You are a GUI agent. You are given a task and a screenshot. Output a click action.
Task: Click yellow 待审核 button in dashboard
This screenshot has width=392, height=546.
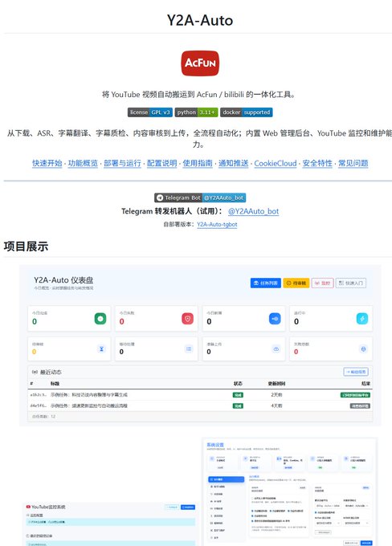(x=296, y=283)
